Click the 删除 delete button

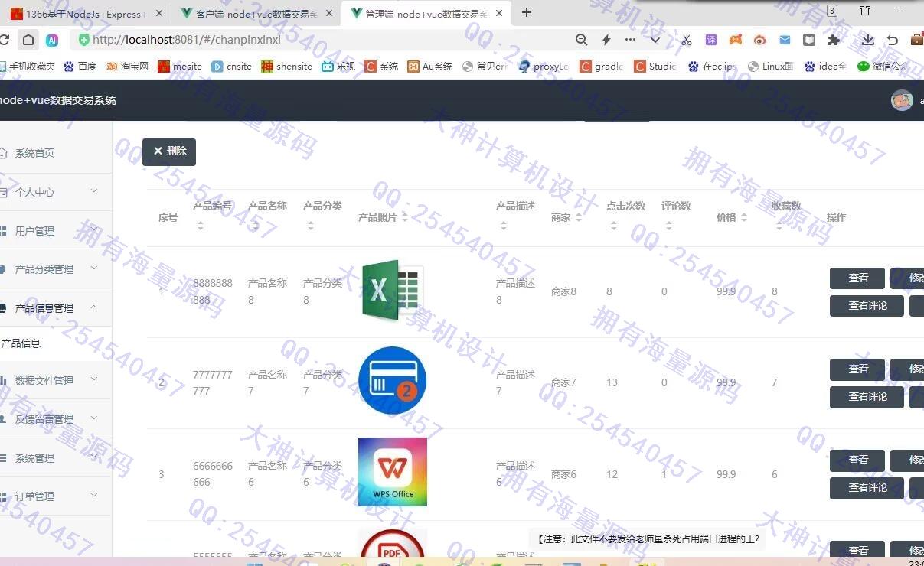pos(169,151)
